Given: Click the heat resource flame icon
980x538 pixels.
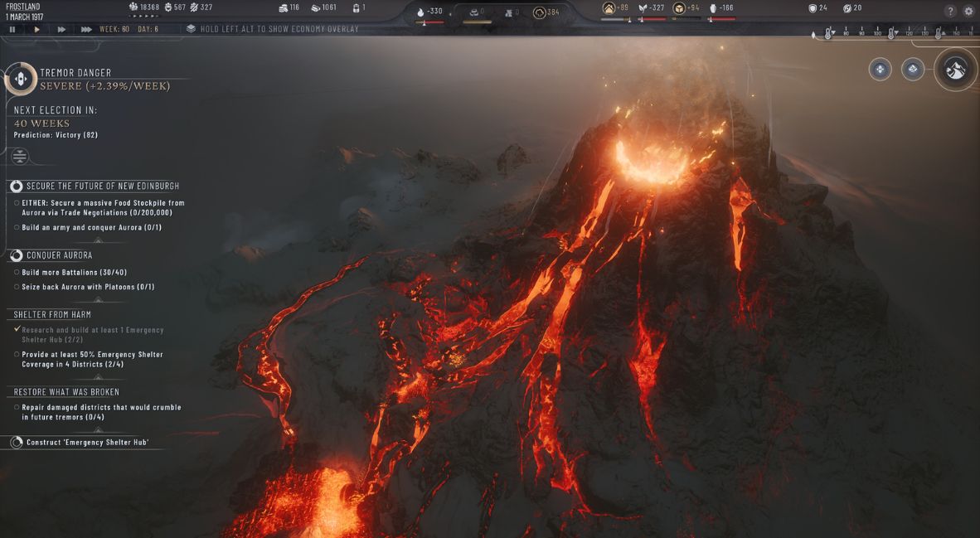Looking at the screenshot, I should click(420, 11).
